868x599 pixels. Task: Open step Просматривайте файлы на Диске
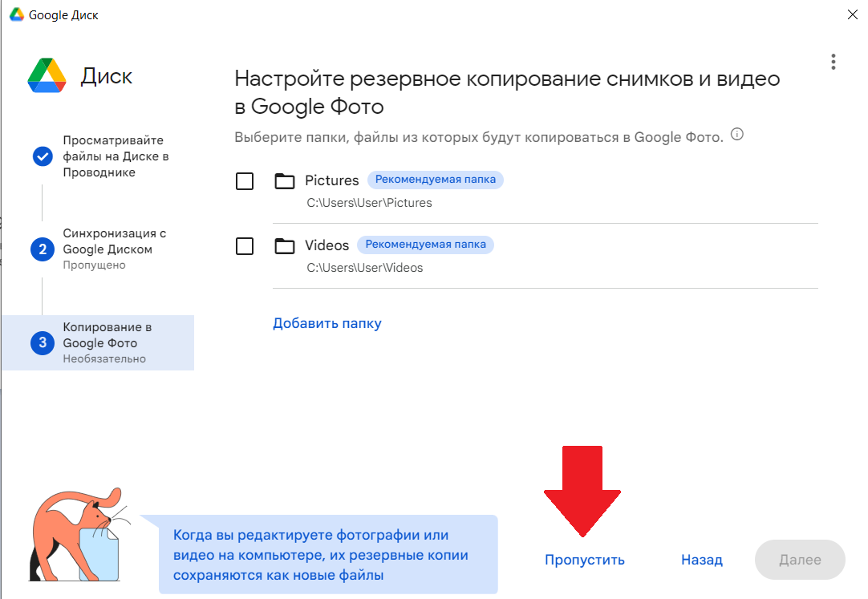(116, 156)
